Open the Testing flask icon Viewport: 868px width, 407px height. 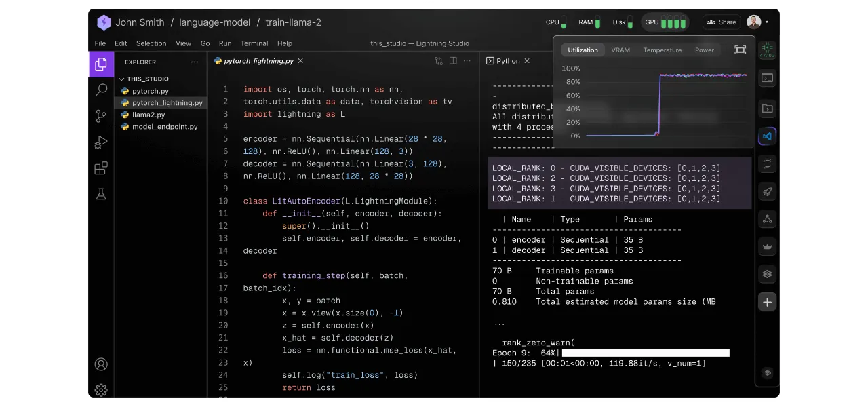[101, 194]
